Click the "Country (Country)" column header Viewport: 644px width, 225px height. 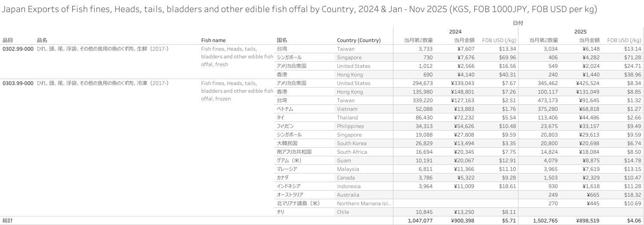pyautogui.click(x=359, y=40)
